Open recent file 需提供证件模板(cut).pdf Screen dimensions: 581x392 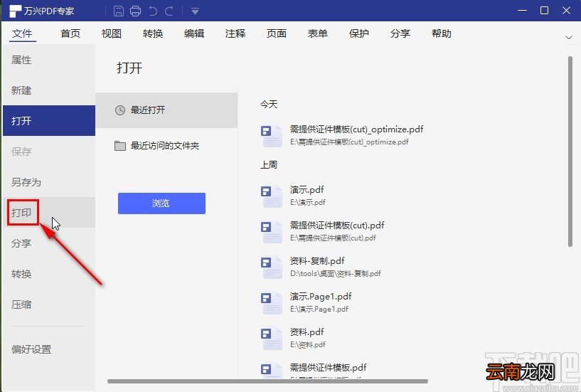click(x=337, y=226)
